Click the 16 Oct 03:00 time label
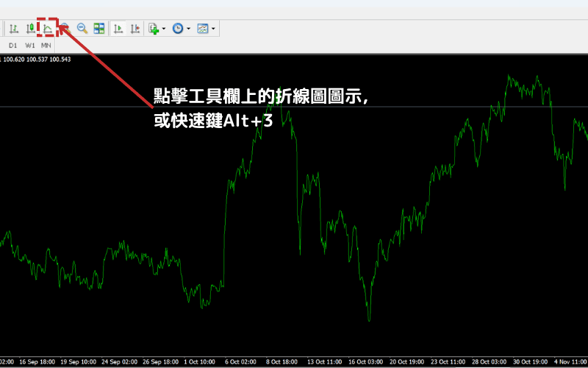588x368 pixels. pyautogui.click(x=367, y=362)
